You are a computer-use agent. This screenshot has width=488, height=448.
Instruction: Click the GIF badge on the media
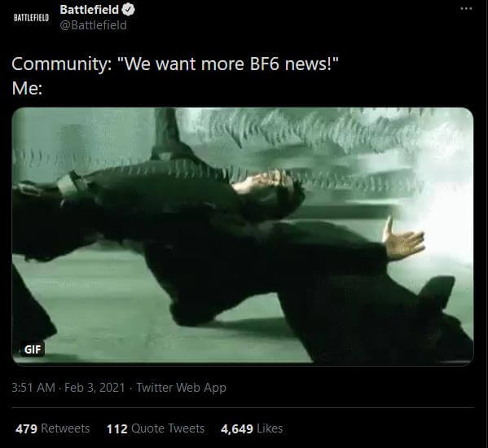point(33,349)
